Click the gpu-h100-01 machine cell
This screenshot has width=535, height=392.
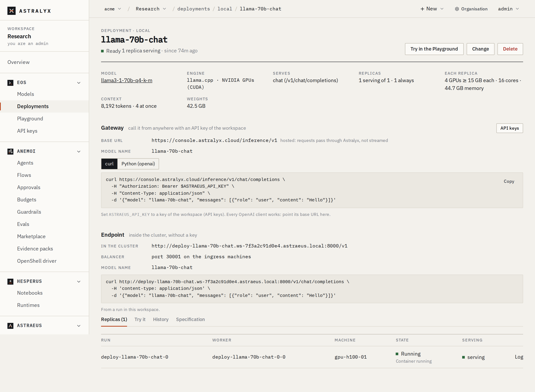pyautogui.click(x=350, y=357)
